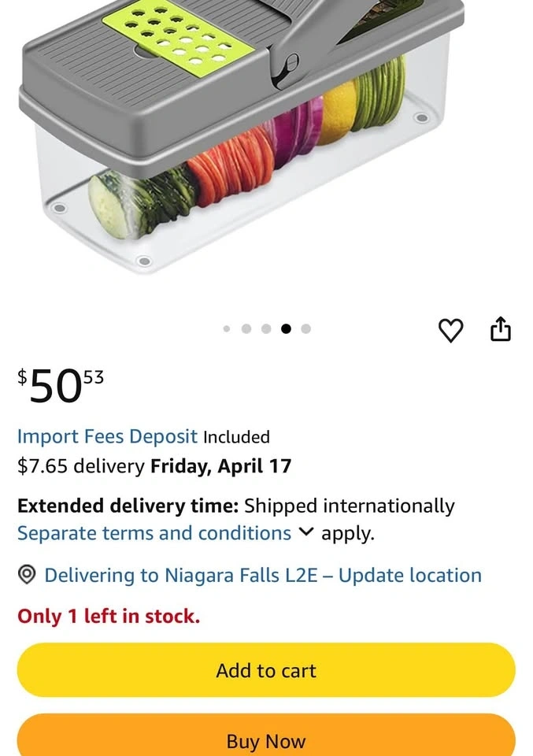This screenshot has width=533, height=756.
Task: Tap the Only 1 left in stock notice
Action: [x=109, y=617]
